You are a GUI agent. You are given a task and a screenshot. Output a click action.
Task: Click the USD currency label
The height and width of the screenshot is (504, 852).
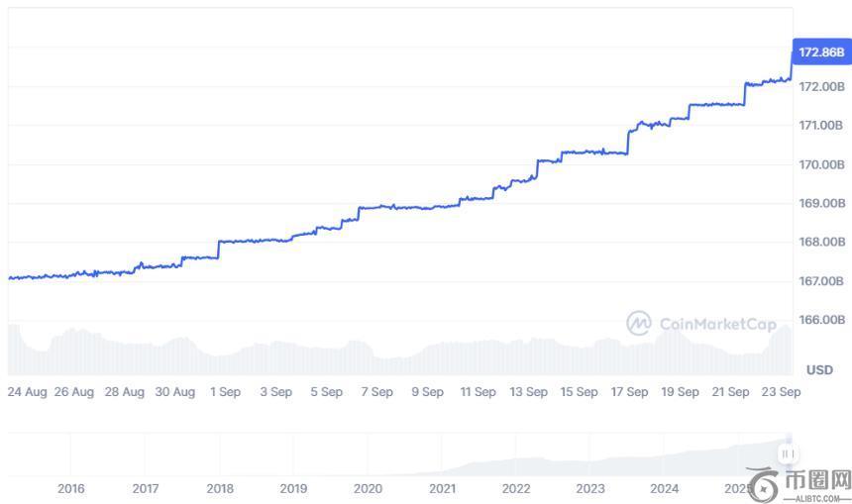coord(819,369)
